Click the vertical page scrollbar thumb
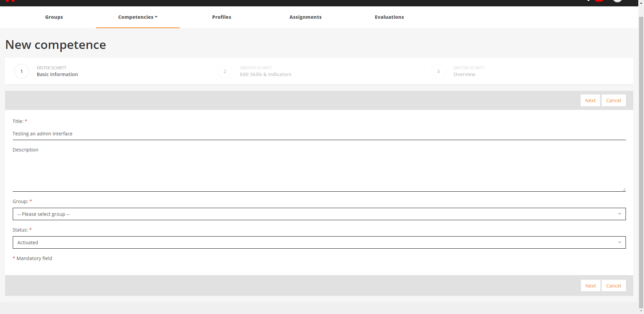Screen dimensions: 644x314 coord(641,161)
